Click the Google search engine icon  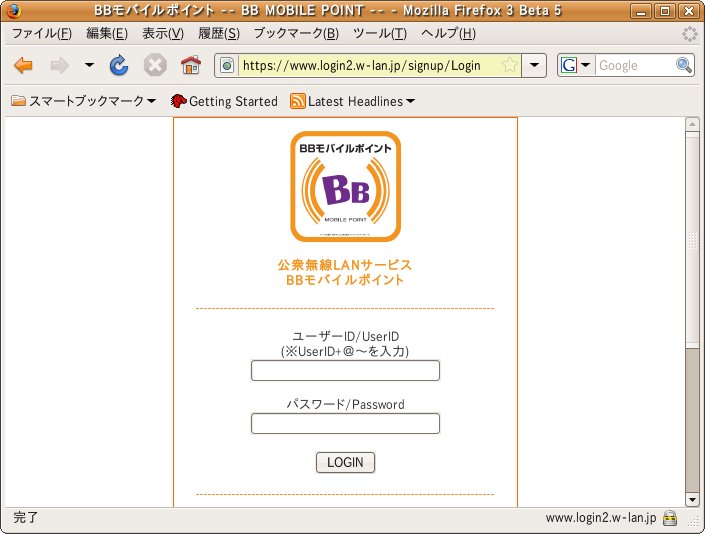tap(568, 66)
